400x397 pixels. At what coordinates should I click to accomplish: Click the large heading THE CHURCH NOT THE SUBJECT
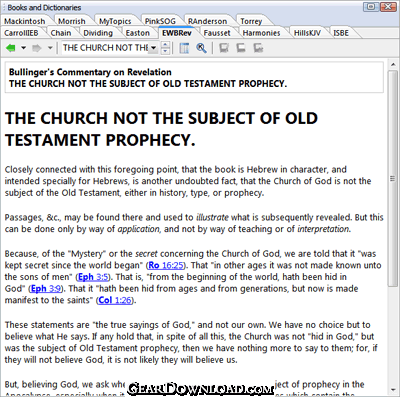pyautogui.click(x=162, y=129)
